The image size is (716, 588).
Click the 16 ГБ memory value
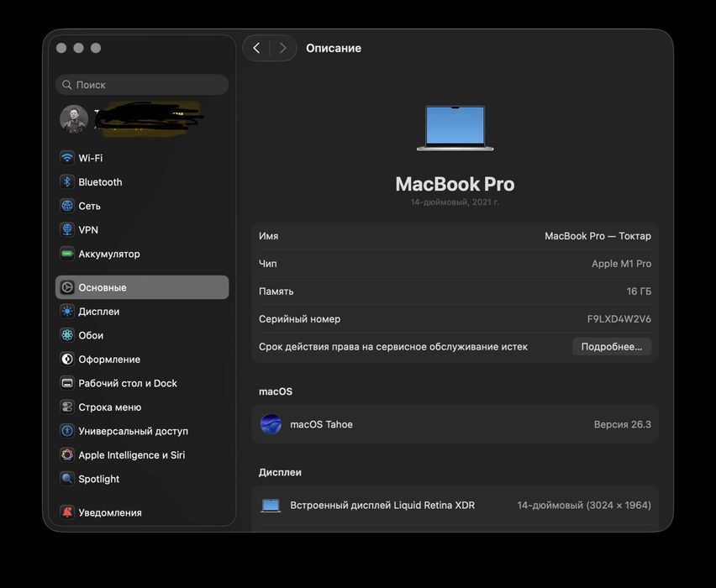click(x=639, y=291)
